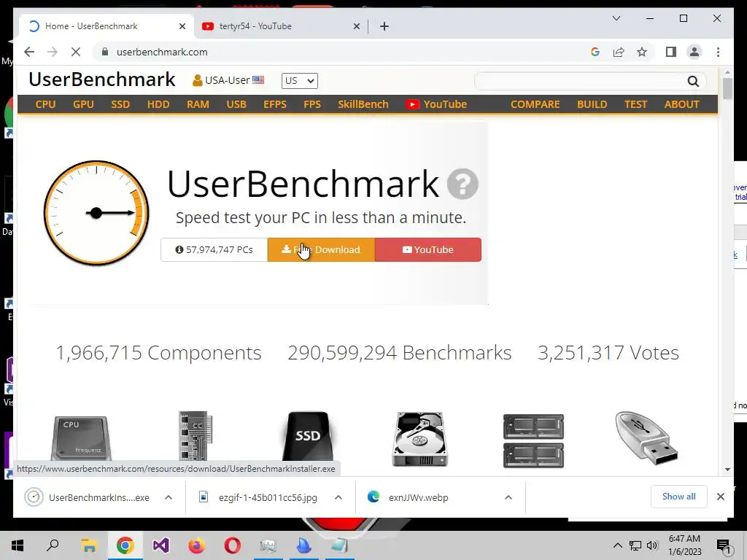
Task: Open the CPU chip component icon
Action: pyautogui.click(x=81, y=438)
